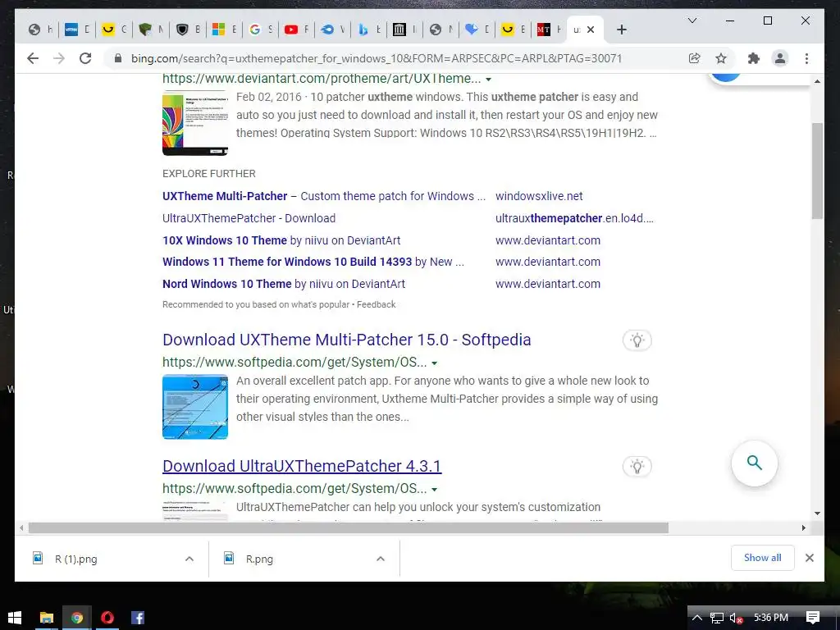Click the vertical scrollbar thumb
The image size is (840, 630).
pos(817,171)
